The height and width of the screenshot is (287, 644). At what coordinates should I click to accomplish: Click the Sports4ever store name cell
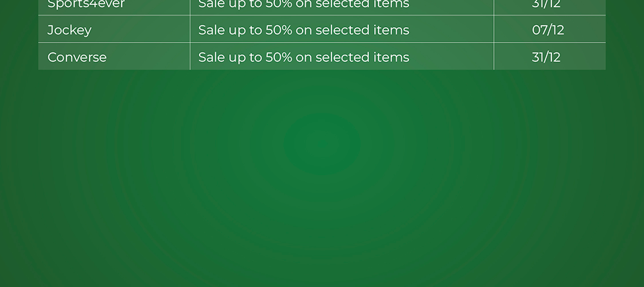[86, 5]
